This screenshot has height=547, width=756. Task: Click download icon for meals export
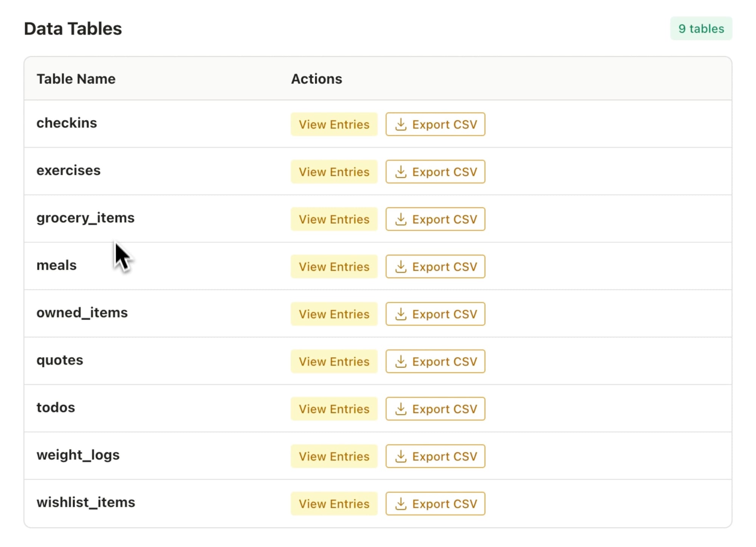401,267
